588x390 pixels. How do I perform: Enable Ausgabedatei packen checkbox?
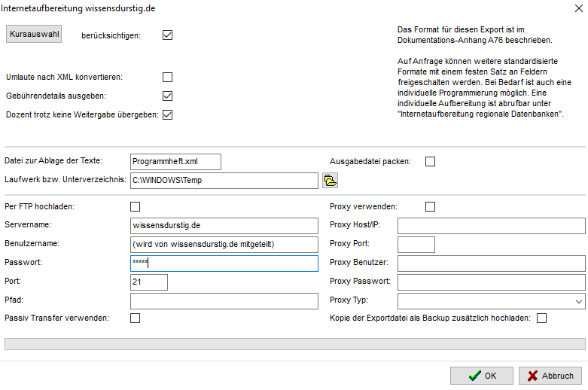coord(430,162)
